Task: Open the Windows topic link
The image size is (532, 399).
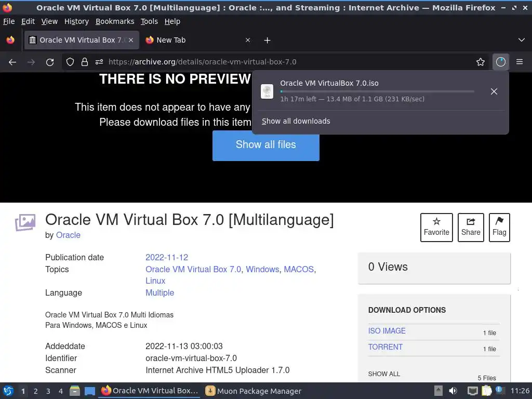Action: [262, 270]
